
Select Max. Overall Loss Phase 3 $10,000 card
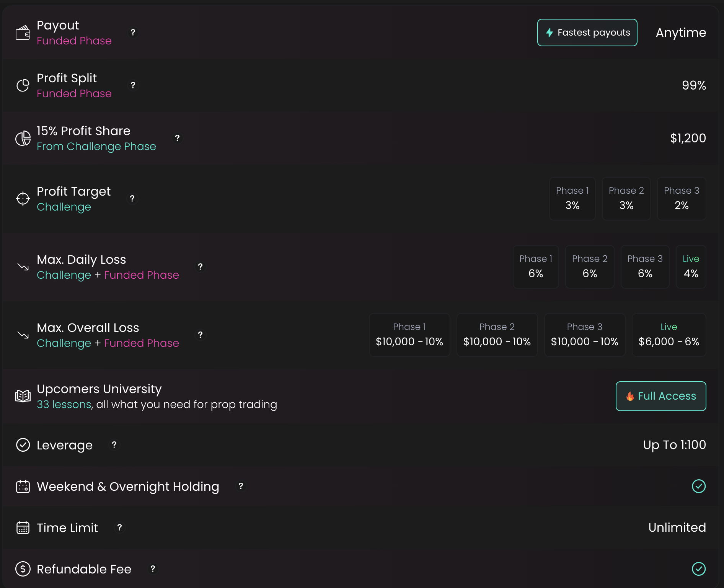pyautogui.click(x=585, y=335)
